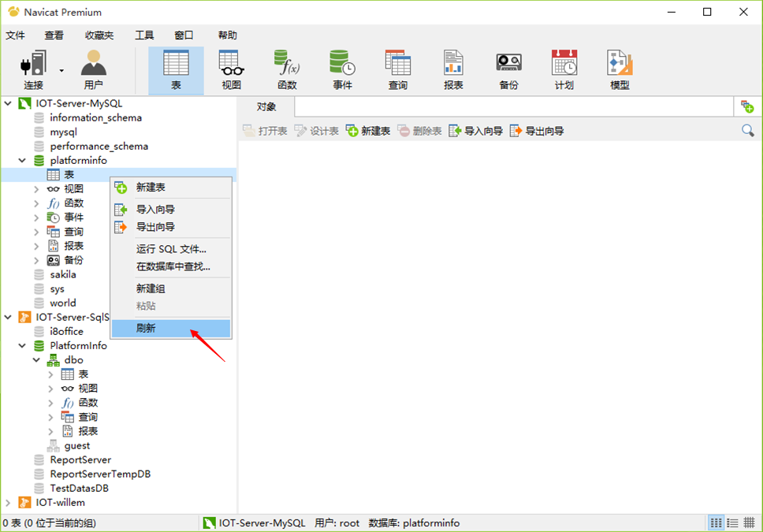763x532 pixels.
Task: Click 导入向导 in object toolbar
Action: (x=476, y=131)
